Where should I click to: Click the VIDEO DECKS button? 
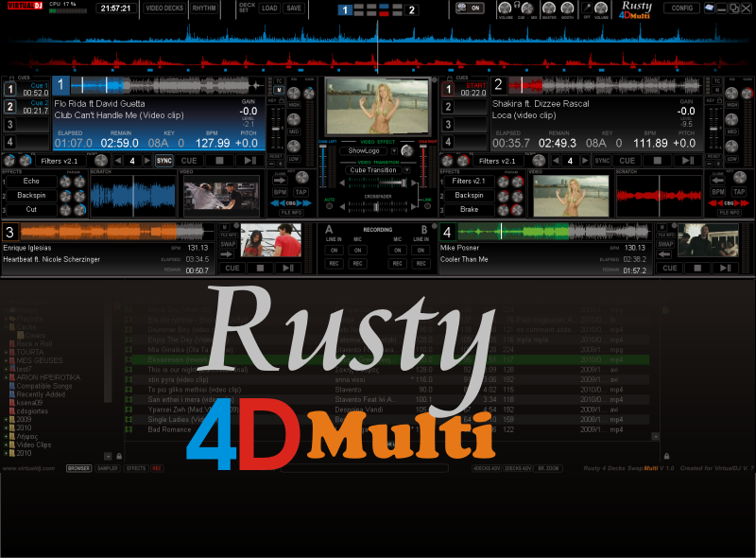click(x=164, y=9)
